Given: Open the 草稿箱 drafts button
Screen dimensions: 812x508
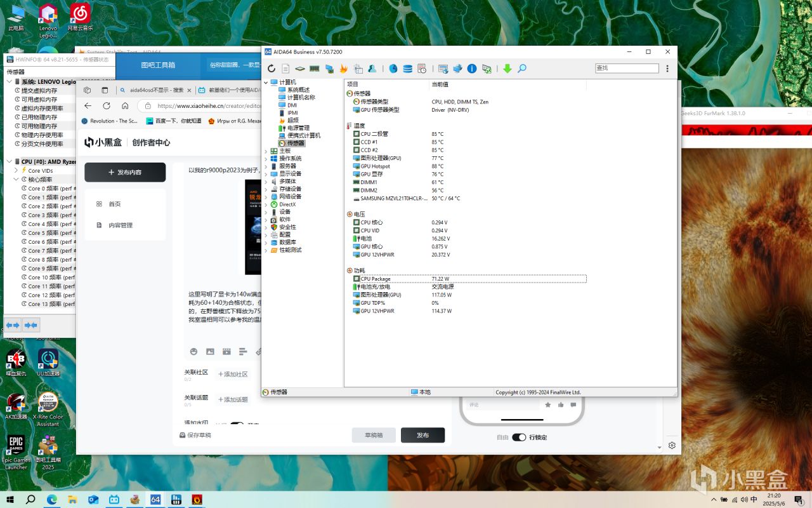Looking at the screenshot, I should click(x=374, y=435).
